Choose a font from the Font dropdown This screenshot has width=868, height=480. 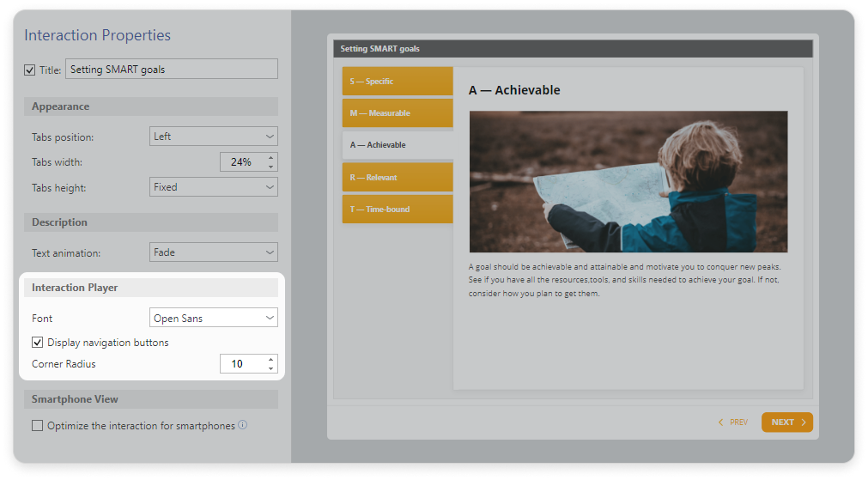pyautogui.click(x=213, y=319)
